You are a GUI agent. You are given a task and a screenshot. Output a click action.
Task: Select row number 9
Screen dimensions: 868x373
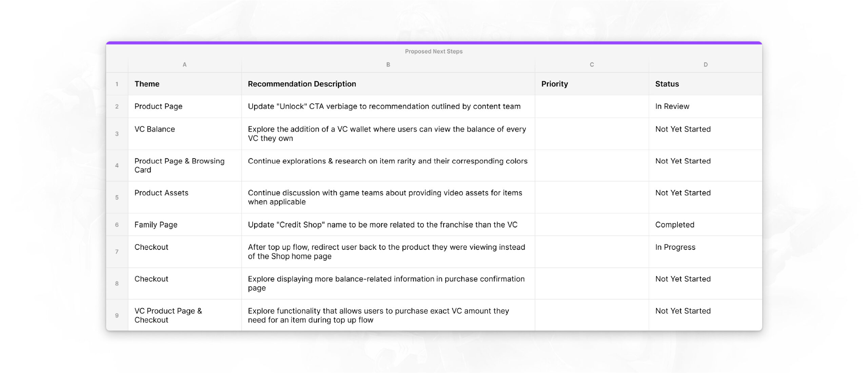pos(117,315)
